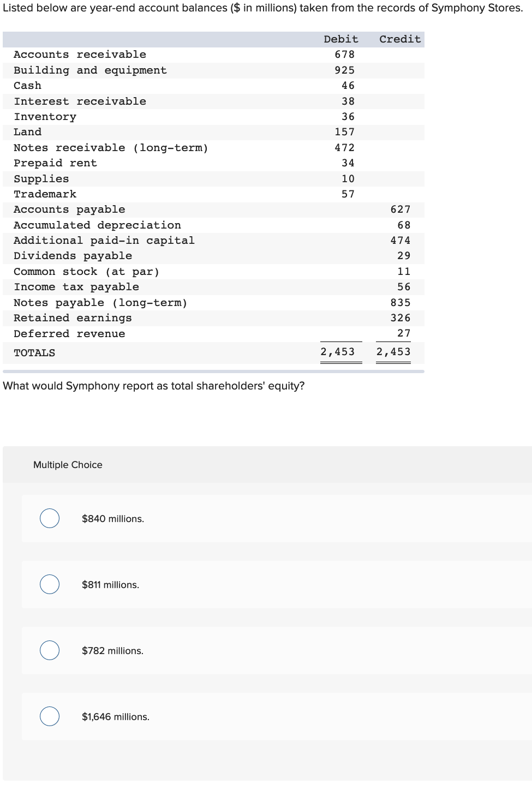This screenshot has width=532, height=791.
Task: Click the TOTALS row
Action: 34,352
